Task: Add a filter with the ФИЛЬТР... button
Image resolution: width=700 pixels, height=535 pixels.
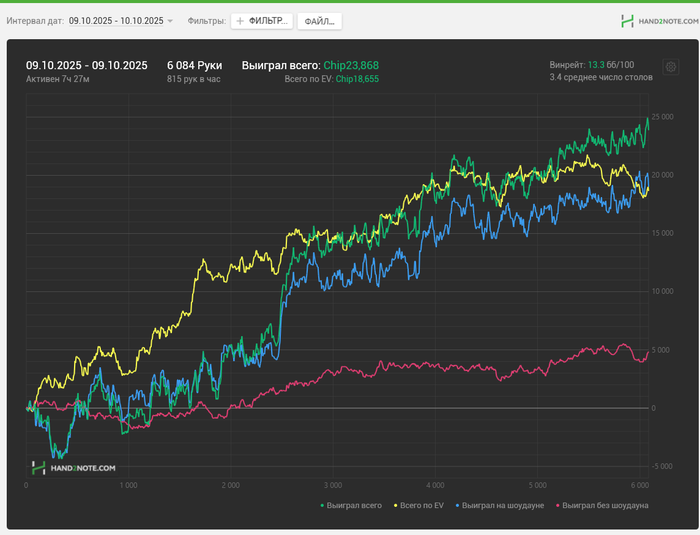Action: (262, 21)
